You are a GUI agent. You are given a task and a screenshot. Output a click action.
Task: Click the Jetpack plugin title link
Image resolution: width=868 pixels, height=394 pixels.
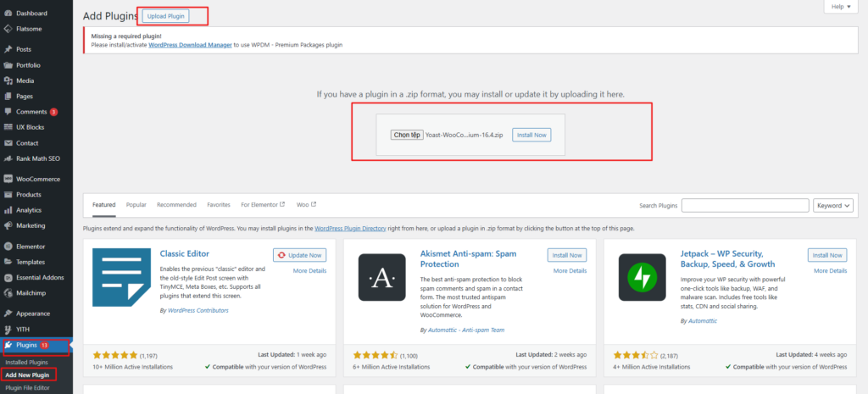pyautogui.click(x=727, y=259)
